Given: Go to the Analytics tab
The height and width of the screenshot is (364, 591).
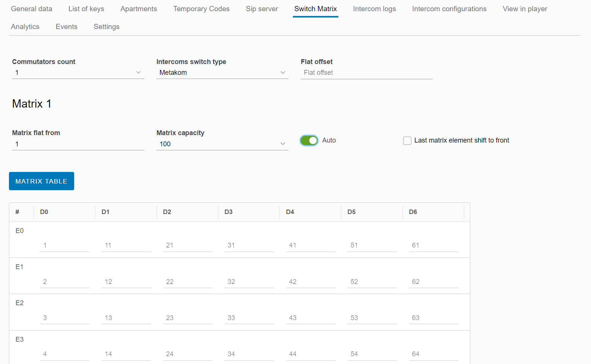Looking at the screenshot, I should pyautogui.click(x=25, y=27).
